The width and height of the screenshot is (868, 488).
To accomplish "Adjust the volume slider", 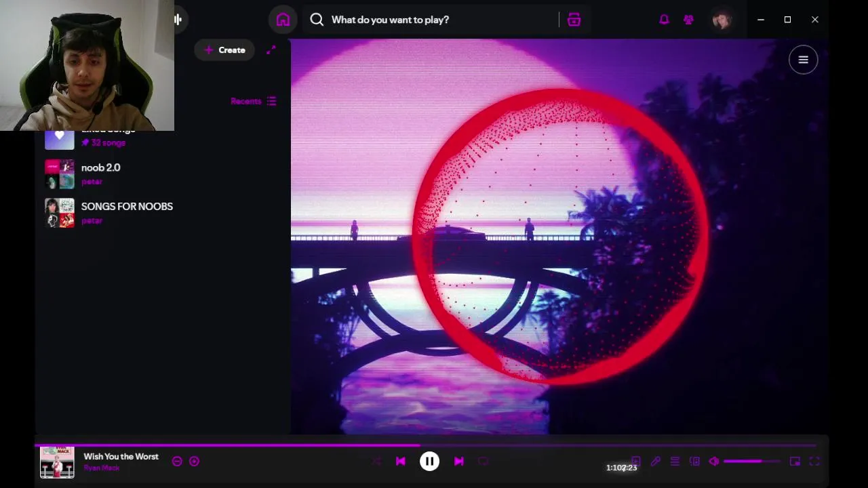I will click(751, 462).
